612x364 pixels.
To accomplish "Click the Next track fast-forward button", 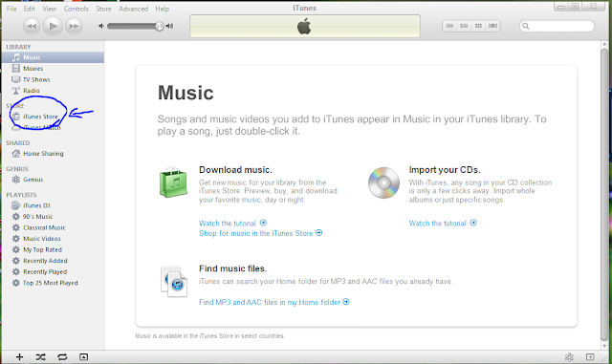I will point(74,26).
